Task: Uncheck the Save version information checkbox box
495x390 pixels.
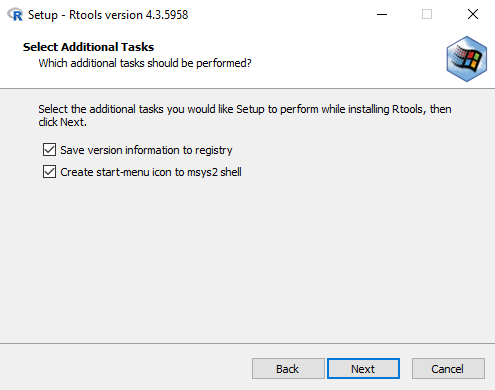Action: click(49, 150)
